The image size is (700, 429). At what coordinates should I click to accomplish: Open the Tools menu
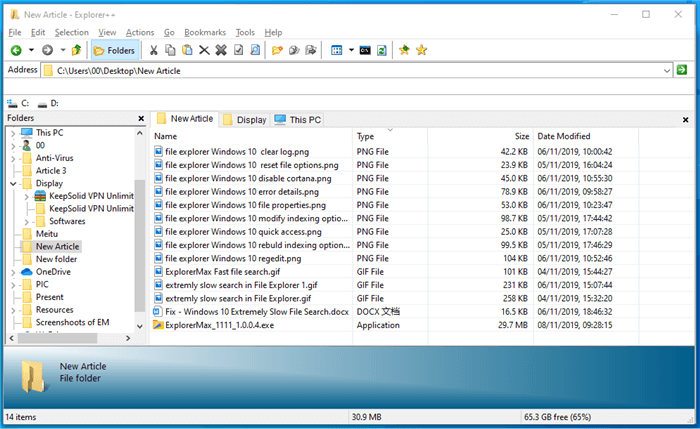coord(245,32)
